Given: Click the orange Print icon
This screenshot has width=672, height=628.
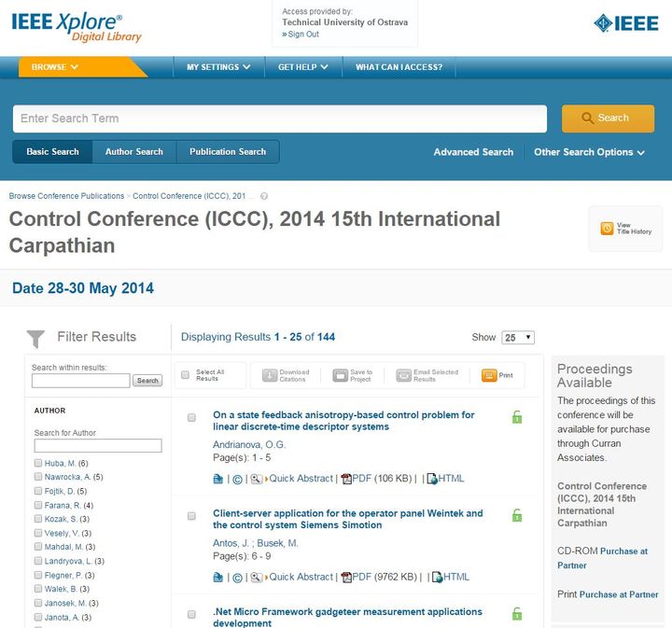Looking at the screenshot, I should tap(489, 375).
